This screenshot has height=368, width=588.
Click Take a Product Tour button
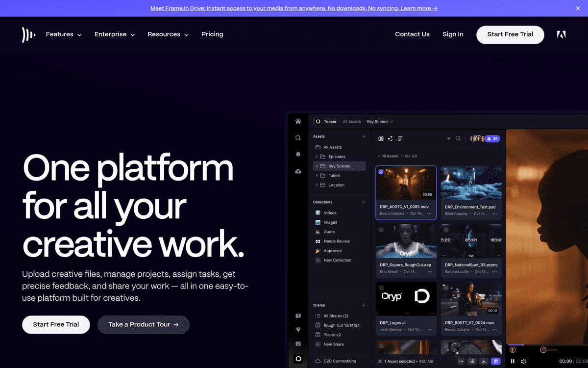coord(144,325)
